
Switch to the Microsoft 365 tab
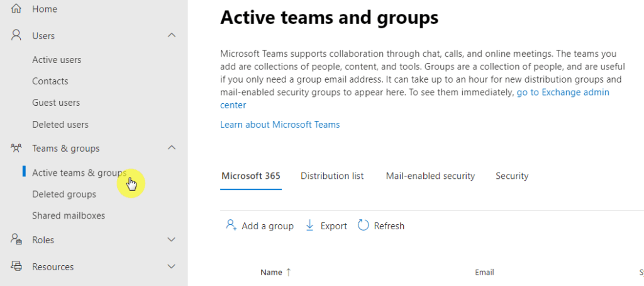point(251,176)
